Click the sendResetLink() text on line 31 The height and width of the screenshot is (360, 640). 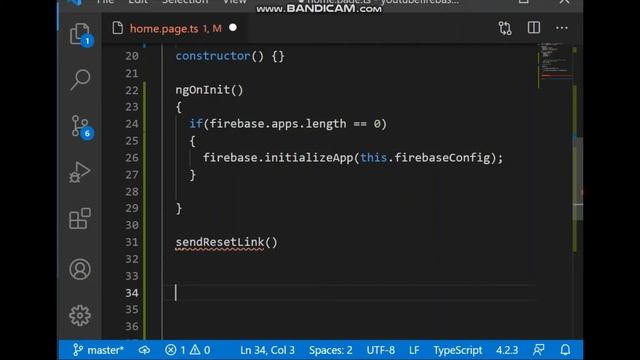coord(227,242)
